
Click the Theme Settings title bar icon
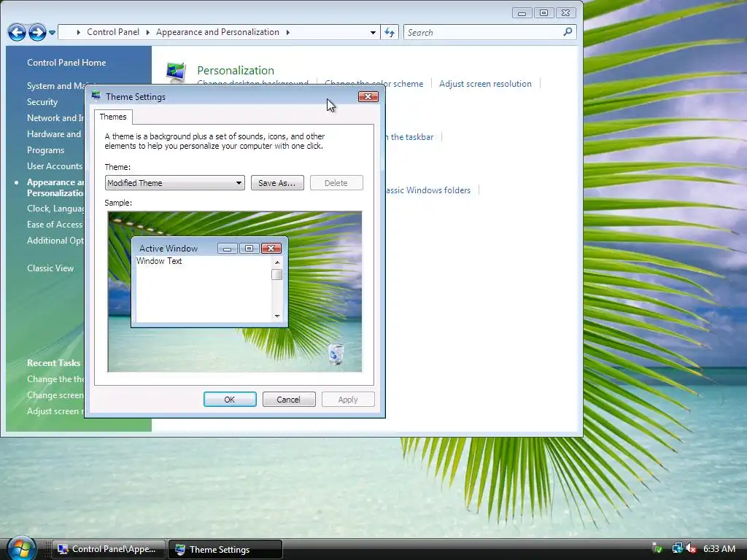pyautogui.click(x=96, y=96)
